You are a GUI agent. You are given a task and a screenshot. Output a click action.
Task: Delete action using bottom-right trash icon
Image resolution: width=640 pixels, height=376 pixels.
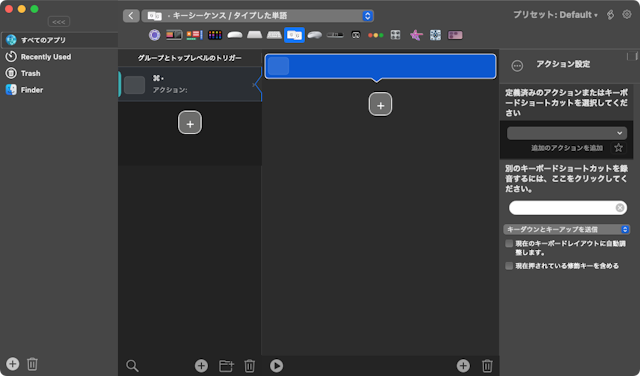[487, 366]
